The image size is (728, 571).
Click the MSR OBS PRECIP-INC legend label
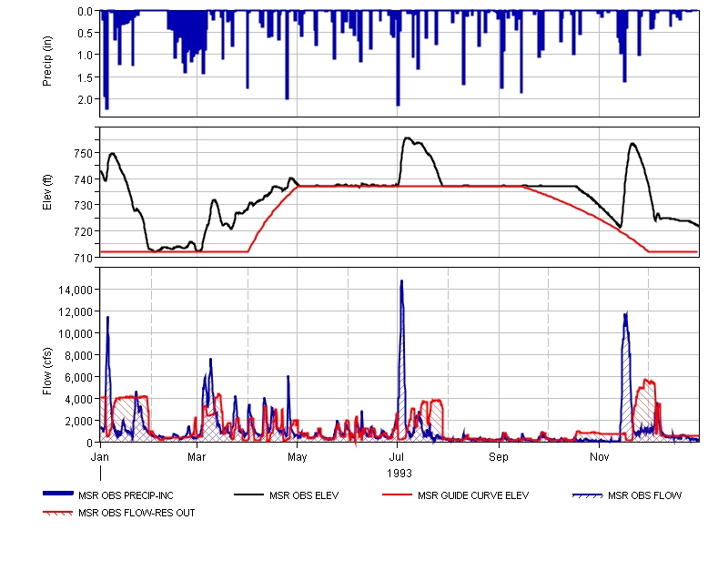pyautogui.click(x=126, y=495)
